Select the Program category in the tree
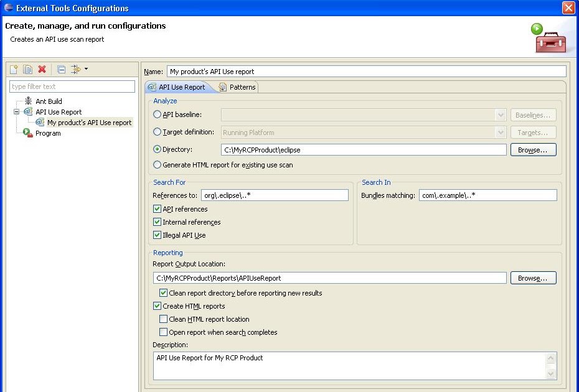 tap(49, 133)
